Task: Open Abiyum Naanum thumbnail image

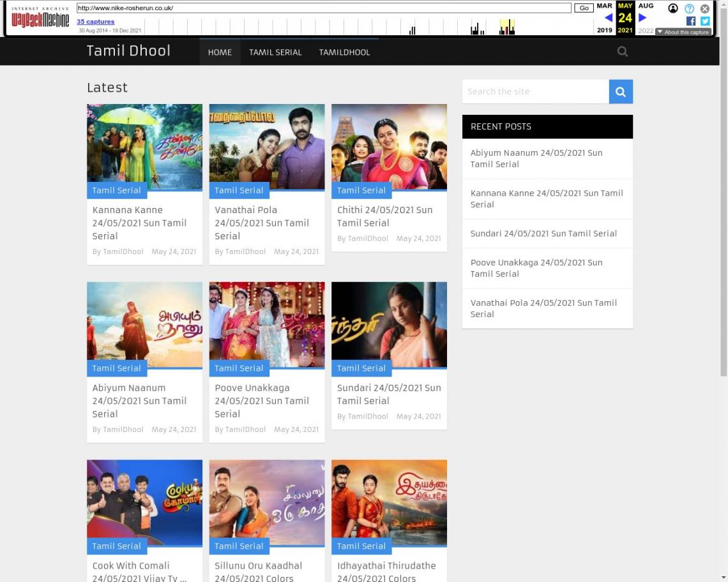Action: (x=144, y=324)
